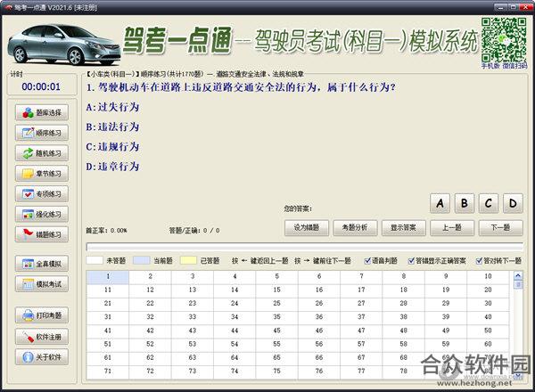Jump to question 72 in grid
Screen dimensions: 535x392
click(150, 371)
